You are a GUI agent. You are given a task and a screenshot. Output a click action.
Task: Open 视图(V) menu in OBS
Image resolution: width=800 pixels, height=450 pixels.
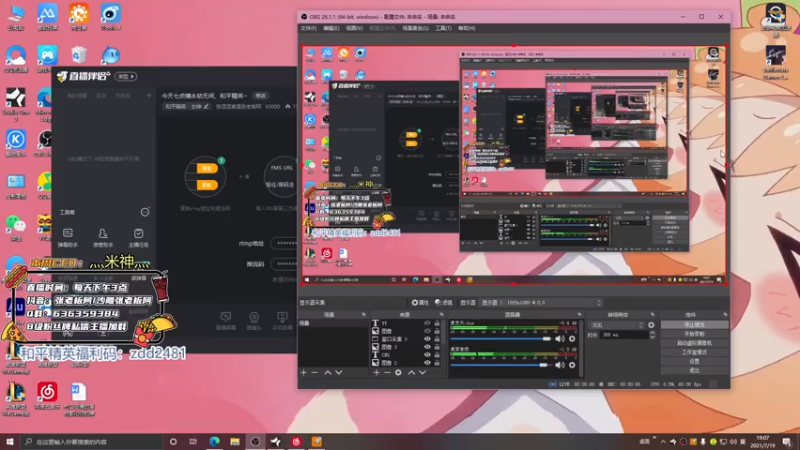coord(354,28)
